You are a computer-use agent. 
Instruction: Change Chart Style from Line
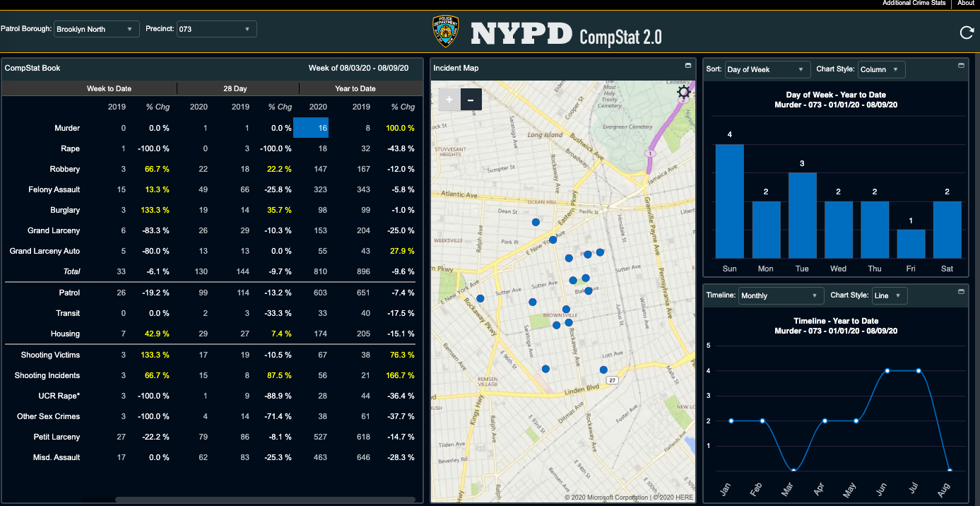889,295
